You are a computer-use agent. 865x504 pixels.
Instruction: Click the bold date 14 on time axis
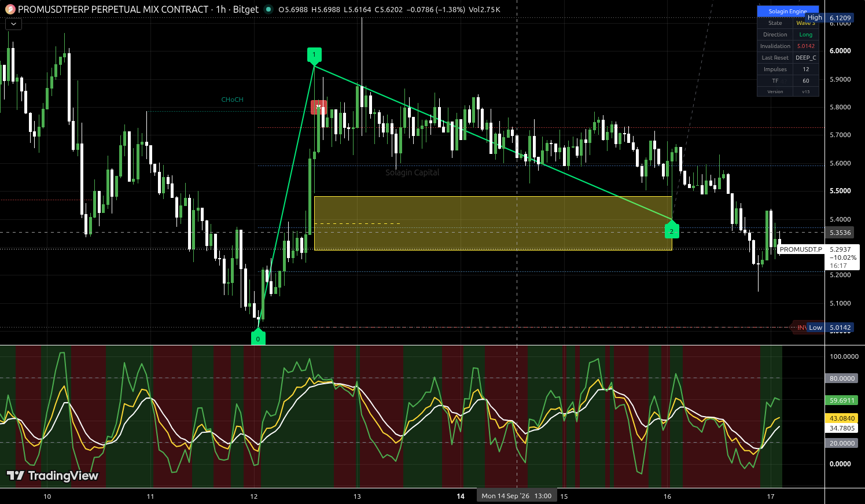(x=461, y=496)
